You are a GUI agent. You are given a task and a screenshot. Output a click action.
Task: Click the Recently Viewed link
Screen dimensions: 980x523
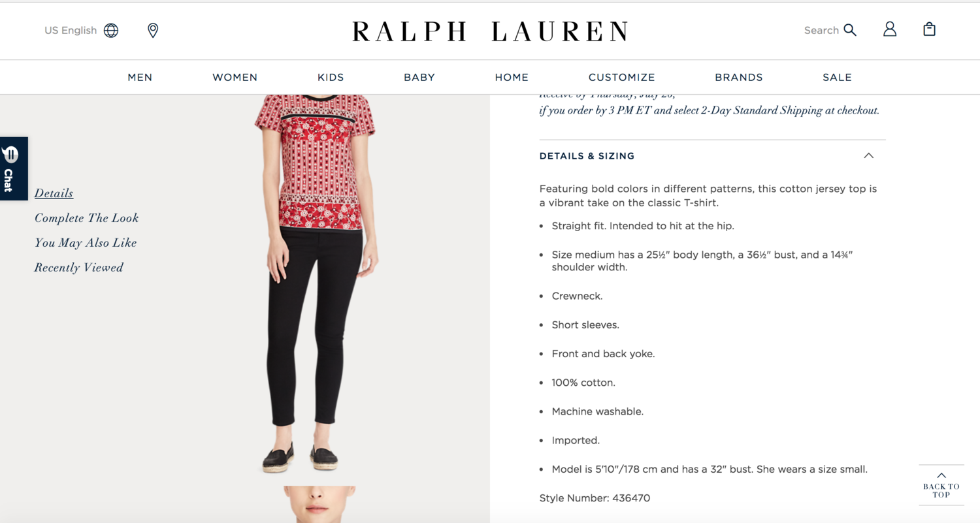pos(79,268)
